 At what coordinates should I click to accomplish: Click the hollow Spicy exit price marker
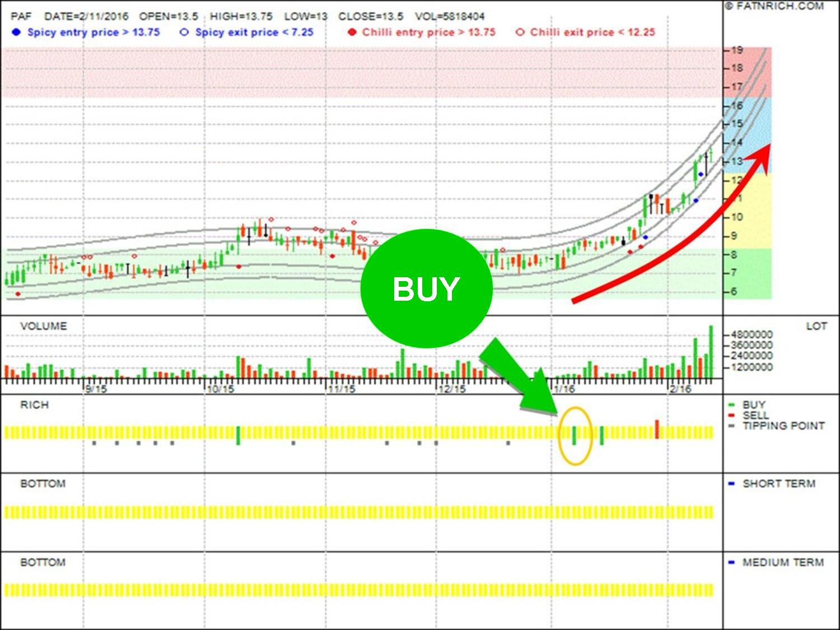pyautogui.click(x=184, y=32)
